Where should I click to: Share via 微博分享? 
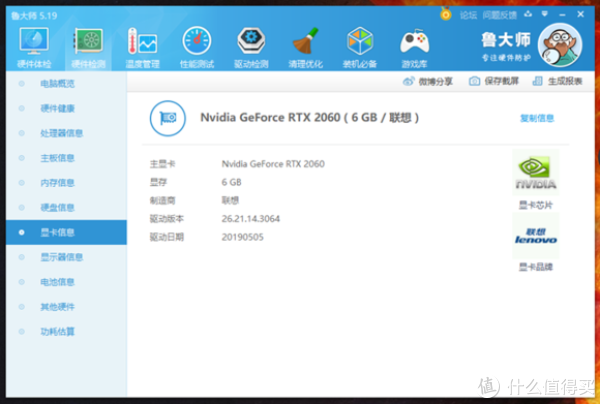[427, 81]
